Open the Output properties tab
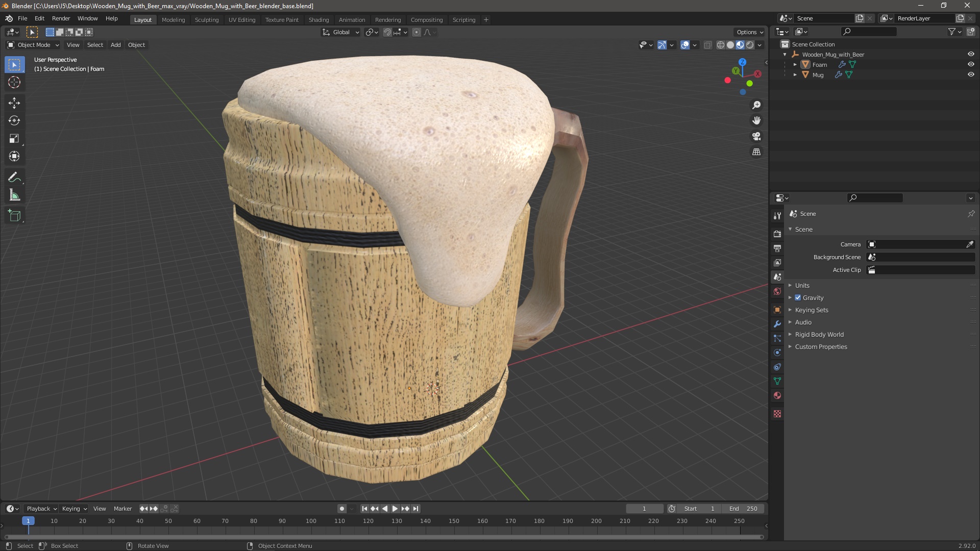 (777, 248)
